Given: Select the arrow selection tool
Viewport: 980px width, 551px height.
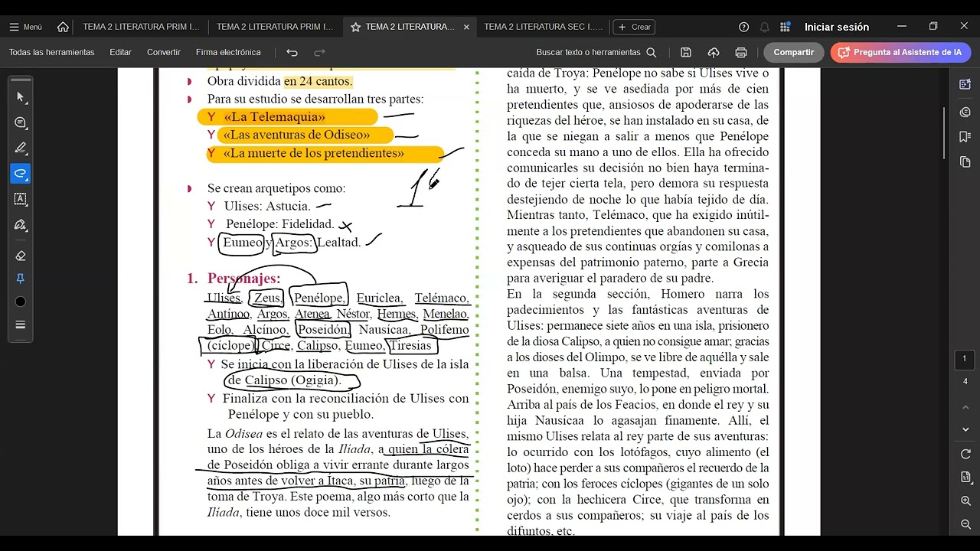Looking at the screenshot, I should [21, 97].
